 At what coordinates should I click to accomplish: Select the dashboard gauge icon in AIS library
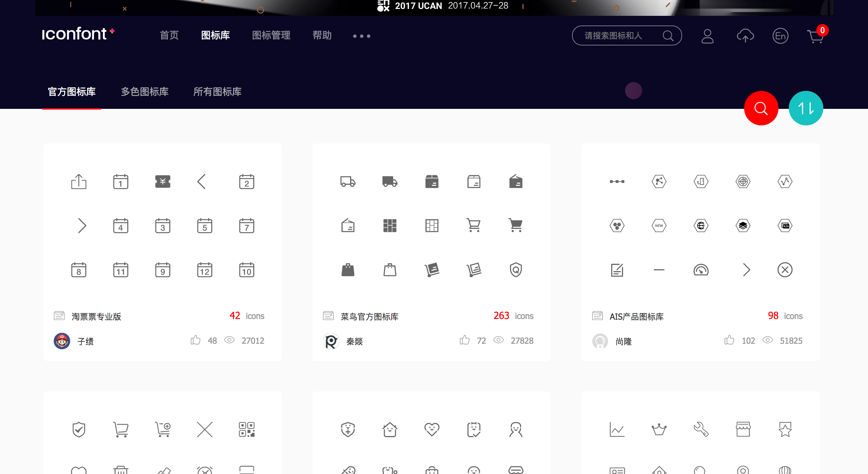(701, 270)
